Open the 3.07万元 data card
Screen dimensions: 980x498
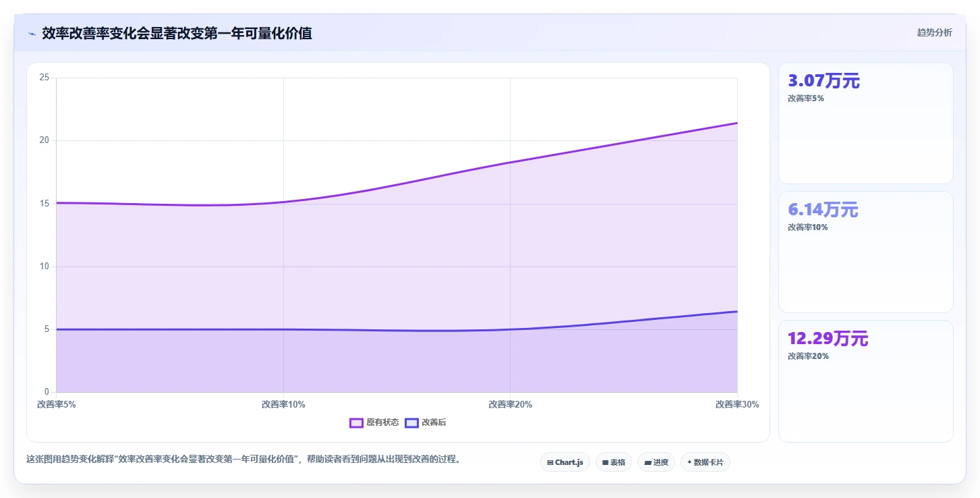click(866, 123)
